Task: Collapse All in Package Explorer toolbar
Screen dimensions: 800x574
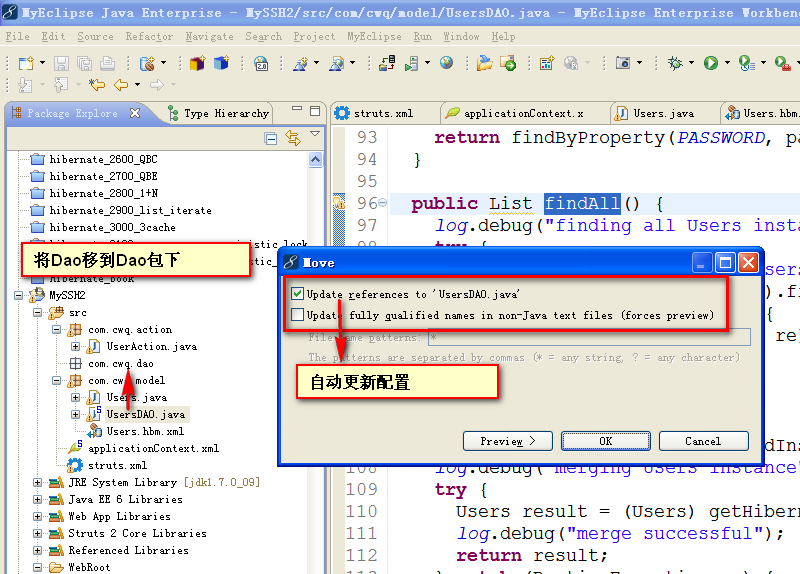Action: [x=271, y=138]
